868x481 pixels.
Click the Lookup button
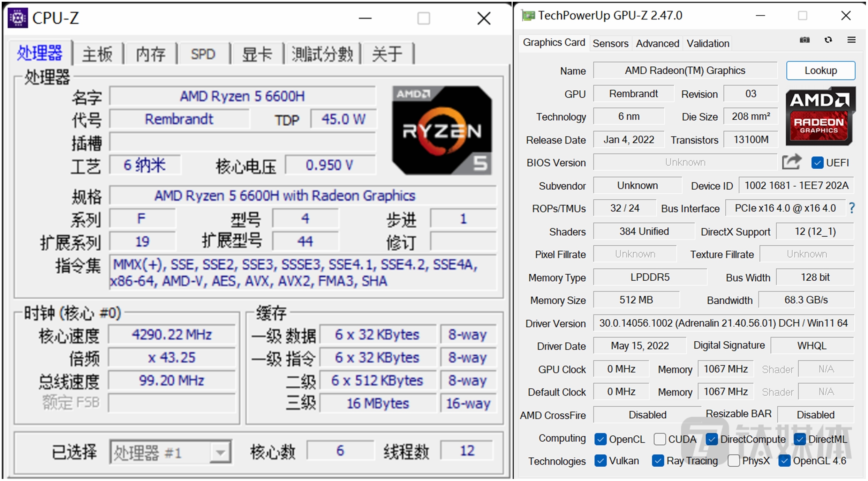tap(820, 71)
